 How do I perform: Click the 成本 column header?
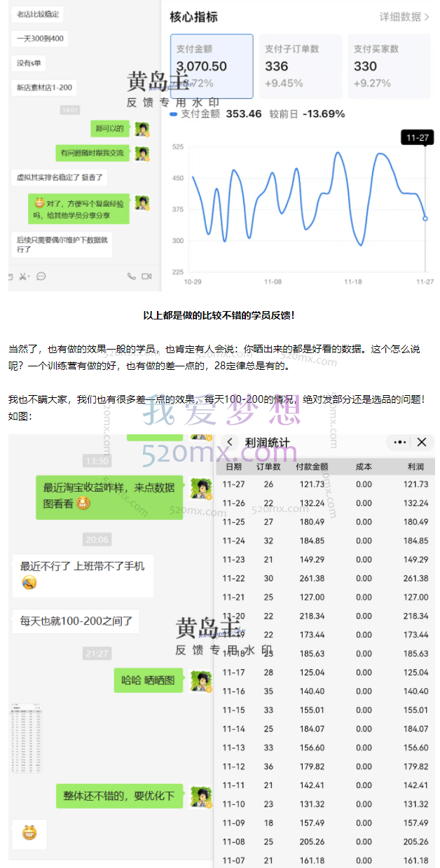[364, 467]
